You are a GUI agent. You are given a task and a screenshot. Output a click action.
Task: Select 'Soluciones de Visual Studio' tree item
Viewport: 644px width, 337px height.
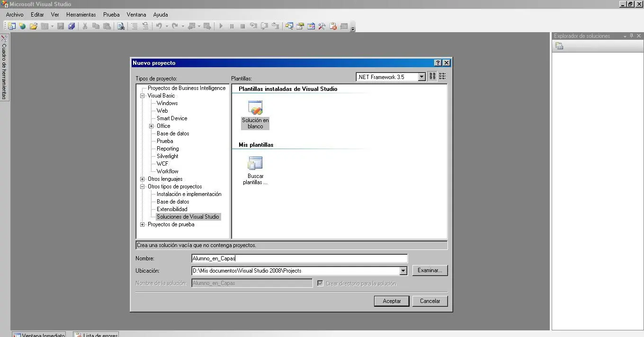point(188,217)
